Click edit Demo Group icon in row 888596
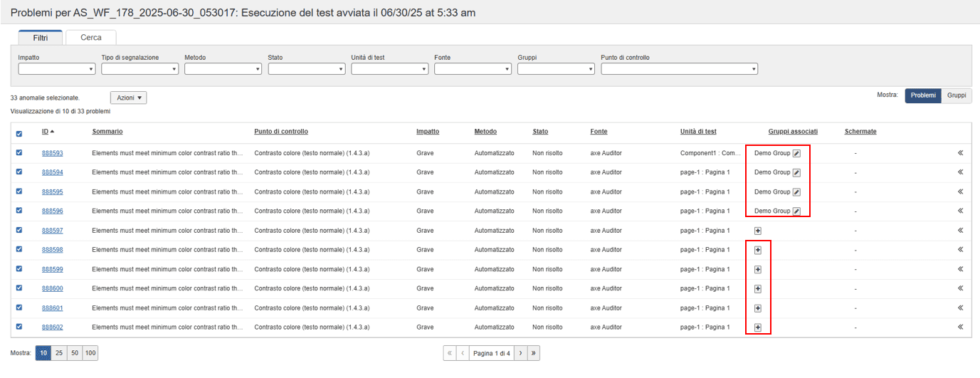980x378 pixels. pos(797,211)
